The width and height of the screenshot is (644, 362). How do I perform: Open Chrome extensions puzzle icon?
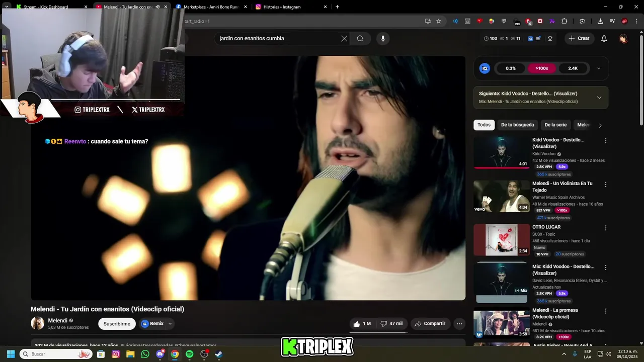pyautogui.click(x=564, y=21)
